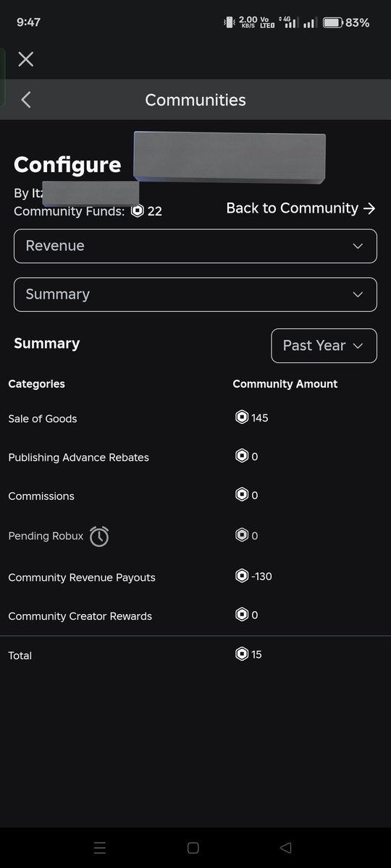
Task: Tap the Robux icon in Community Revenue Payouts row
Action: tap(242, 576)
